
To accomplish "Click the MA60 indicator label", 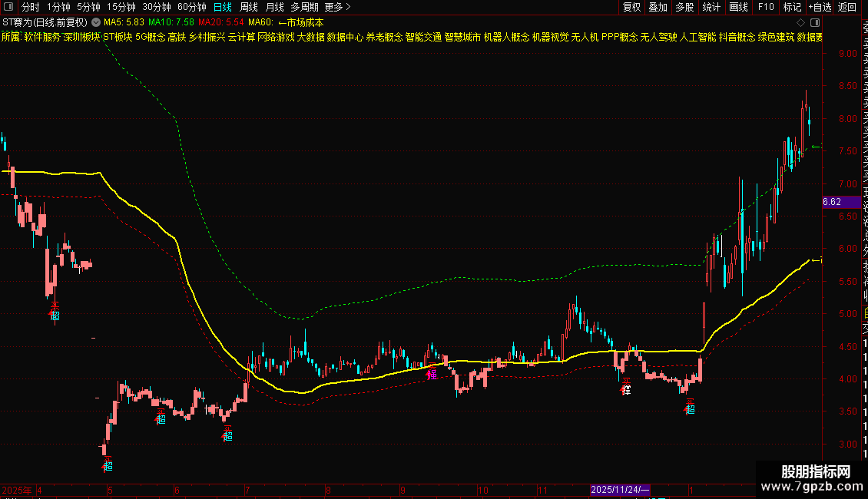I will coord(260,23).
